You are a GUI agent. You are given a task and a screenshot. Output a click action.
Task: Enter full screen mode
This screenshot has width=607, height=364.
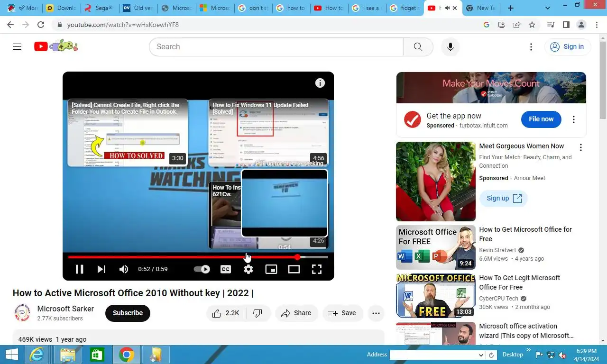click(x=317, y=269)
